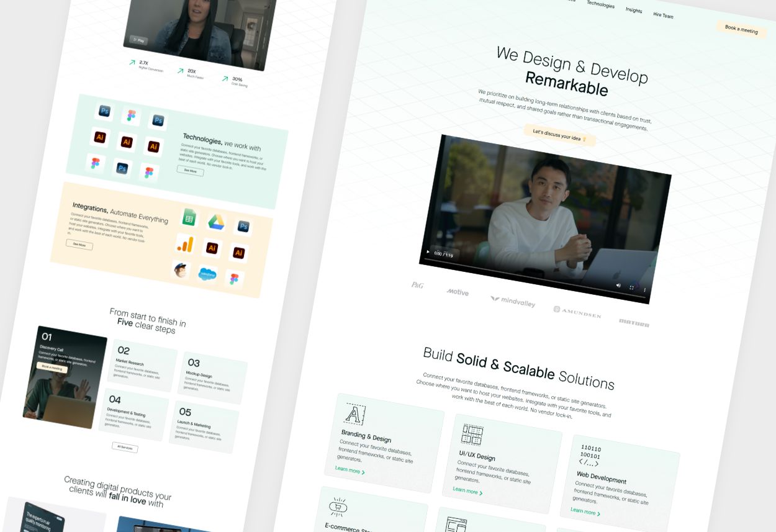Select the 02 Market Research step card
The height and width of the screenshot is (532, 776).
point(142,365)
